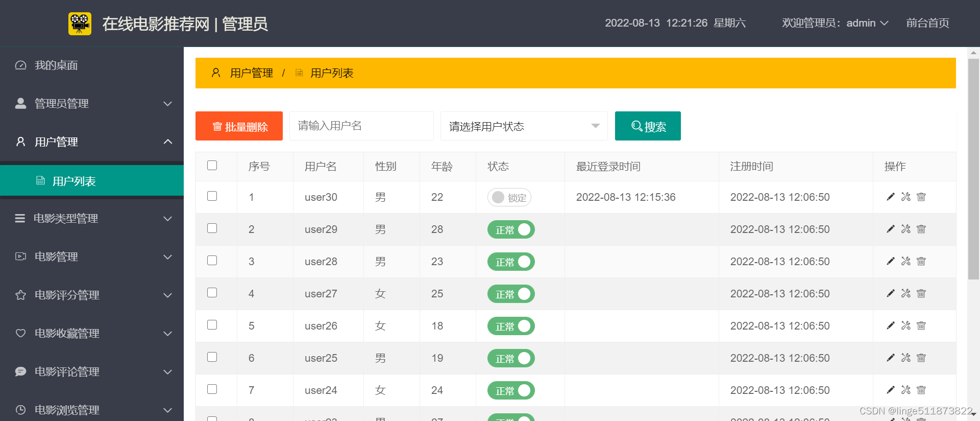Tick the select-all checkbox in table header
980x421 pixels.
coord(212,166)
